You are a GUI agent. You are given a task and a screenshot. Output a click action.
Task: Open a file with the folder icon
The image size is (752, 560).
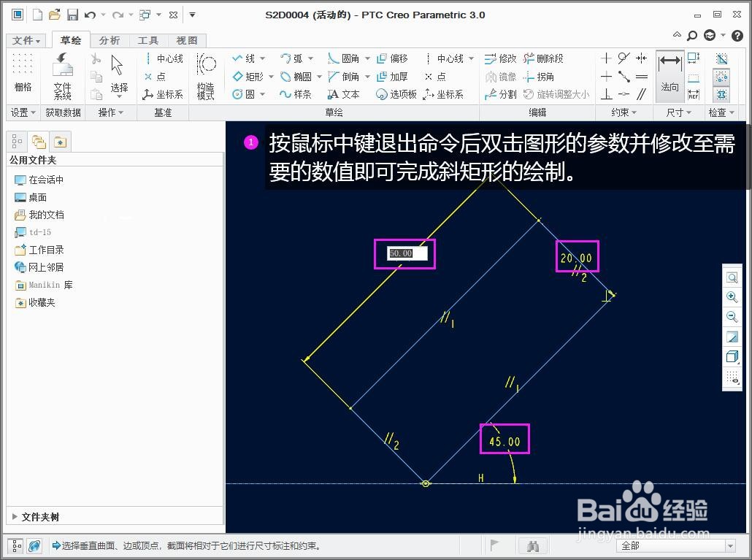point(55,15)
